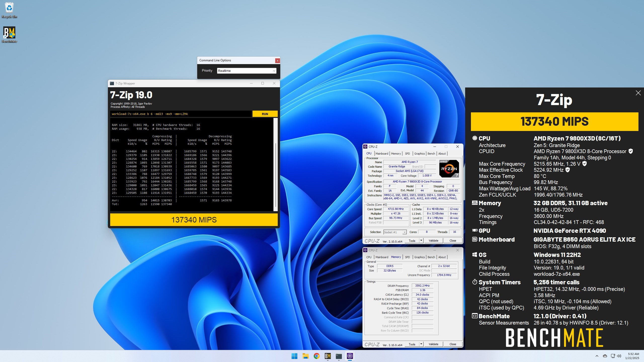Click the Uncore Frequency 1794.9 MHz value
644x362 pixels.
coord(444,275)
